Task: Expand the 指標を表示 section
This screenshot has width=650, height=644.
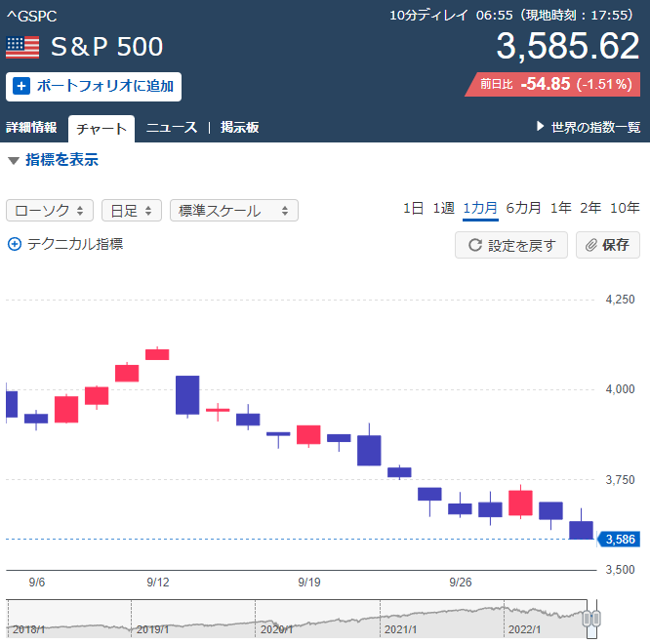Action: (61, 160)
